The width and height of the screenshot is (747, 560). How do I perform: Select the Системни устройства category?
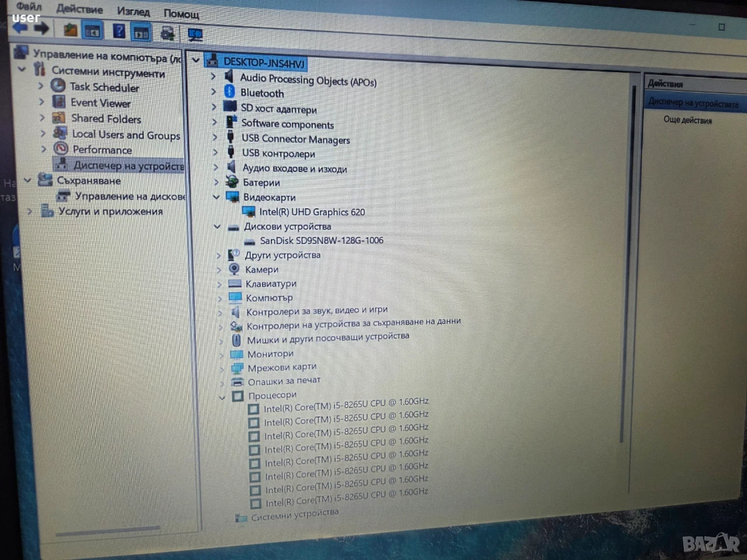pyautogui.click(x=295, y=514)
